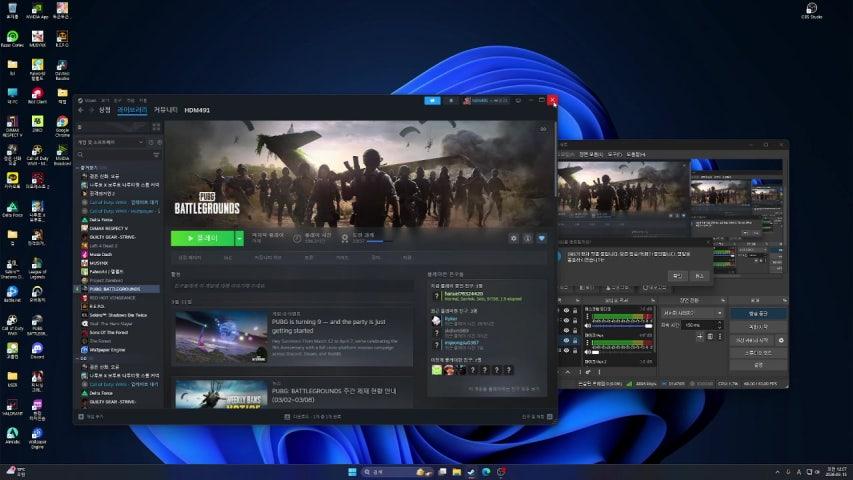Add PUBG to favorites heart icon
853x480 pixels.
click(542, 238)
